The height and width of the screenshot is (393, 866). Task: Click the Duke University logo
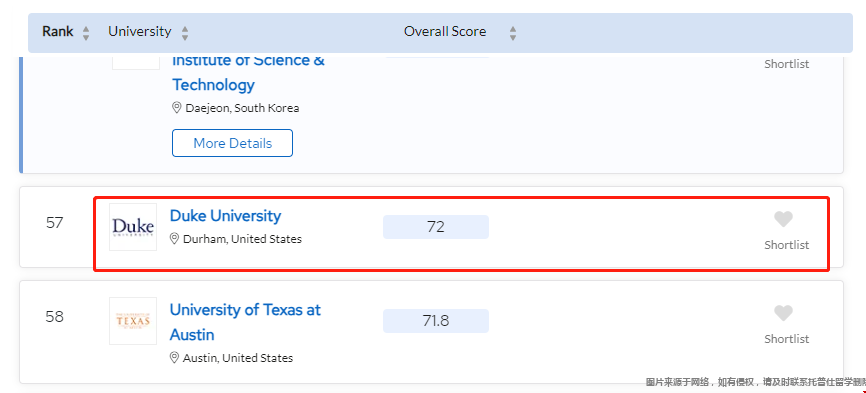133,227
